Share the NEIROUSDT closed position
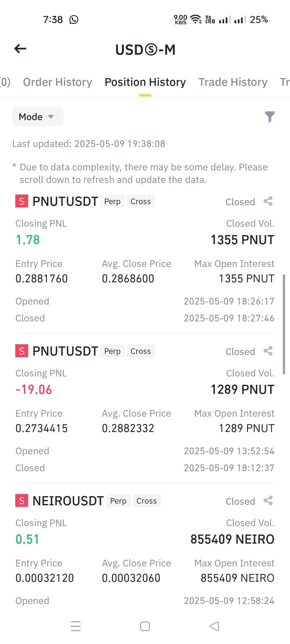This screenshot has height=644, width=290. 268,501
